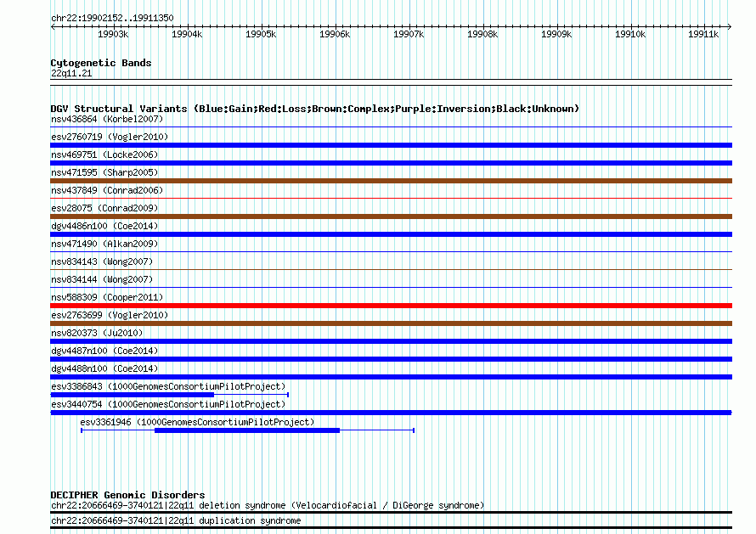Image resolution: width=756 pixels, height=534 pixels.
Task: Click the nsv436864 (Korbel2007) variant label
Action: tap(107, 119)
